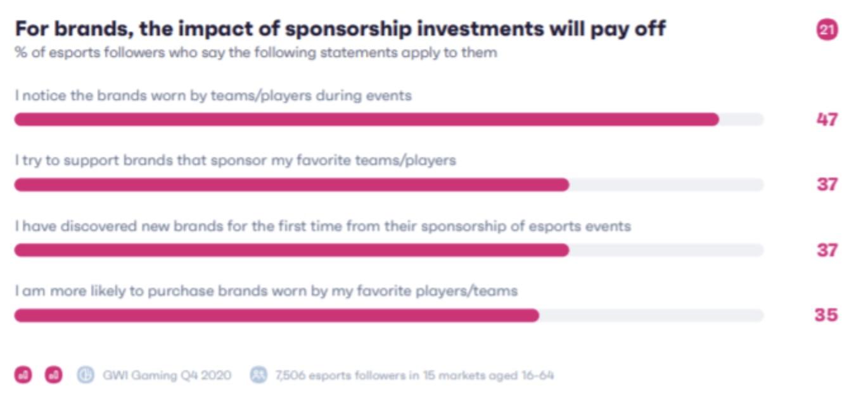Screen dimensions: 868x393
Task: Click the second pink chart icon in footer
Action: point(53,375)
